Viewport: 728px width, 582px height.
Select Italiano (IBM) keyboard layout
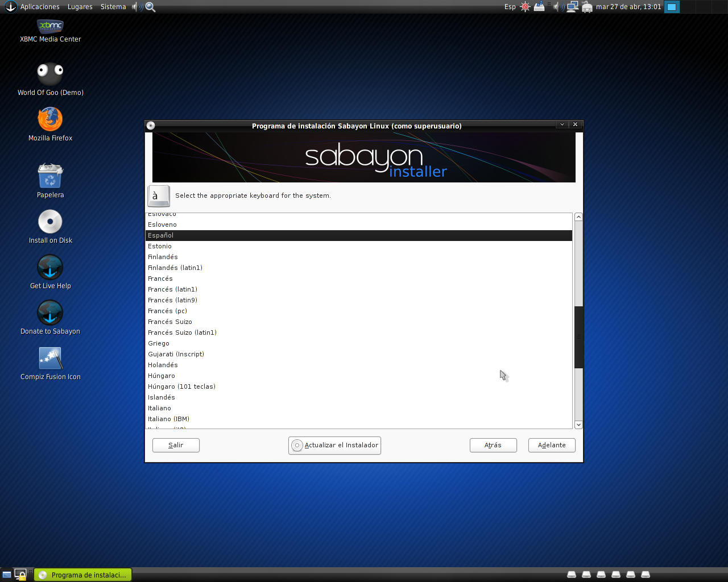(x=359, y=419)
